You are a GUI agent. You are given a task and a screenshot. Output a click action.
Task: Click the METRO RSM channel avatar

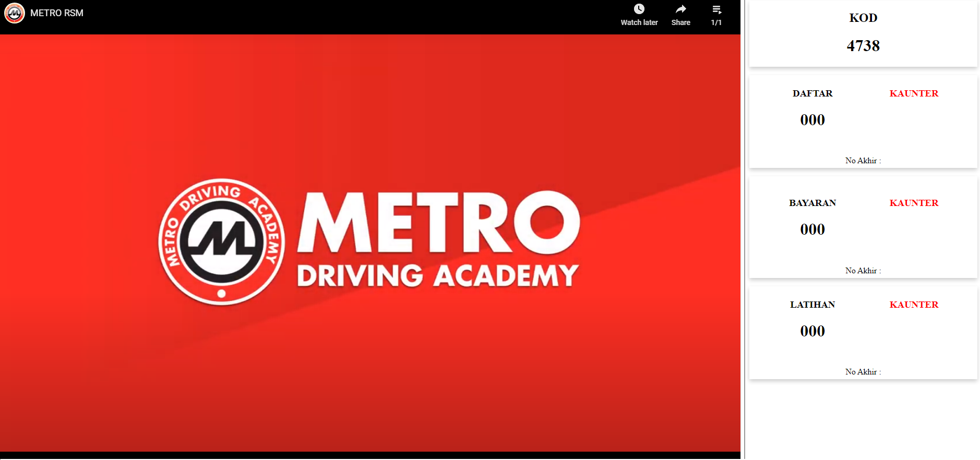click(15, 13)
